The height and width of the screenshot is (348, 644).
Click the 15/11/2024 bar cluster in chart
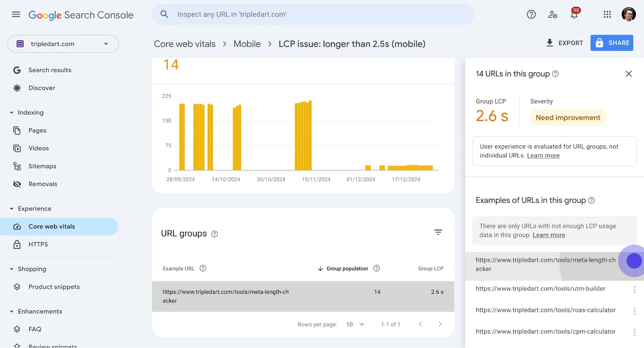tap(303, 136)
